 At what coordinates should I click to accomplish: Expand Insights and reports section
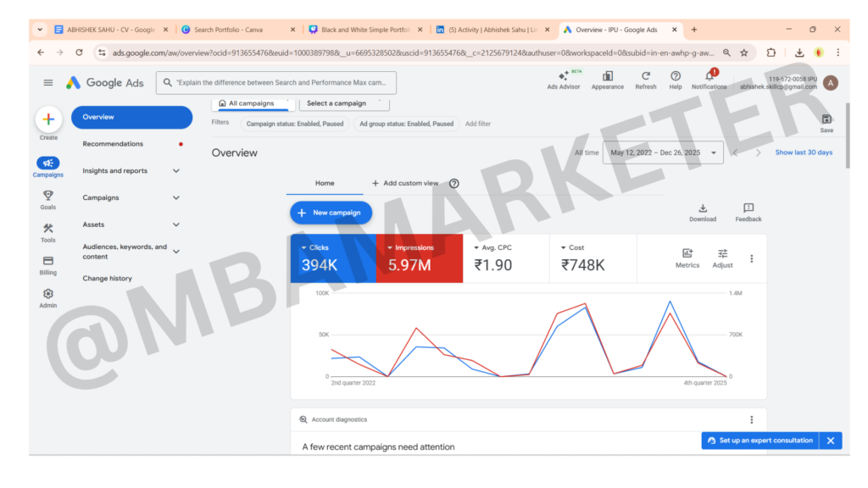pos(176,171)
